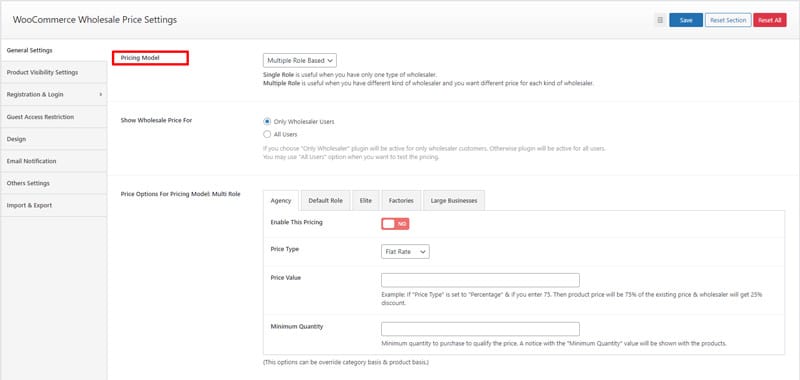800x380 pixels.
Task: Open the Price Type Flat Rate dropdown
Action: 405,251
